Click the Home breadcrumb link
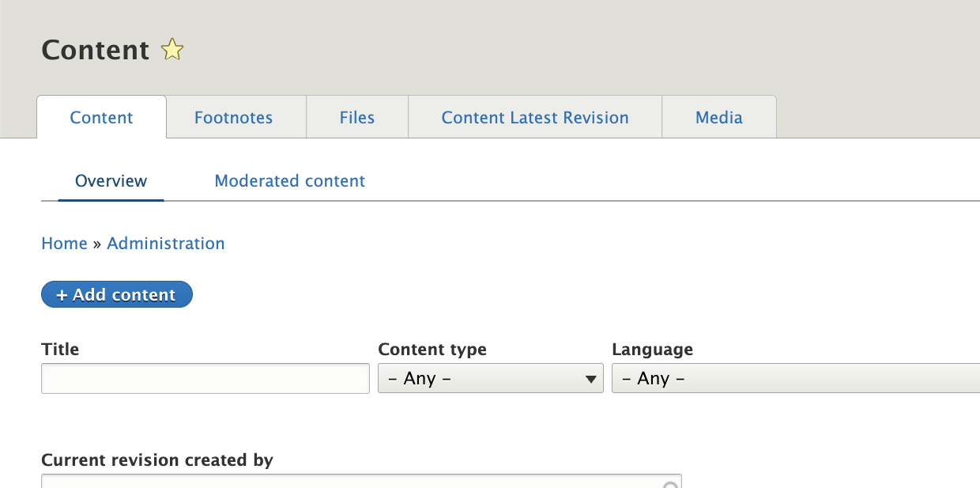 [x=64, y=243]
